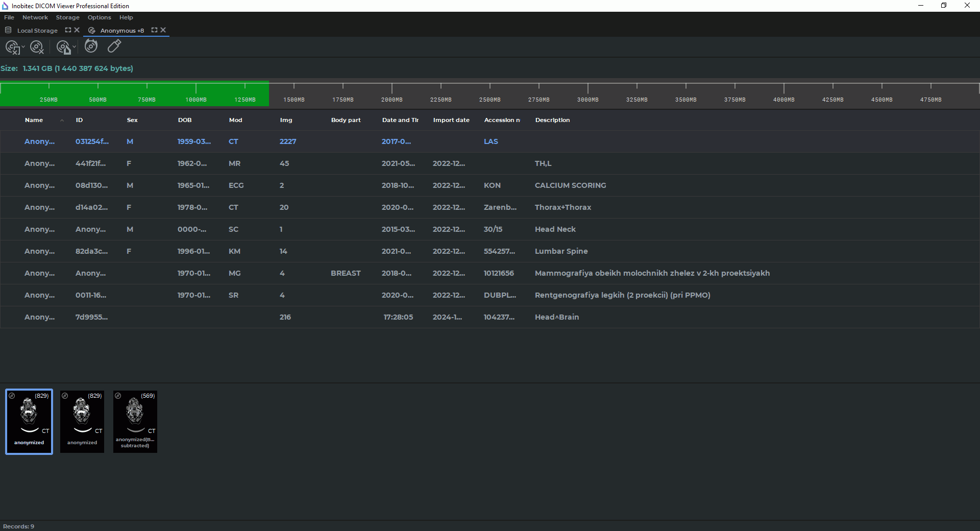Sort the list by Name column
This screenshot has height=531, width=980.
[34, 120]
